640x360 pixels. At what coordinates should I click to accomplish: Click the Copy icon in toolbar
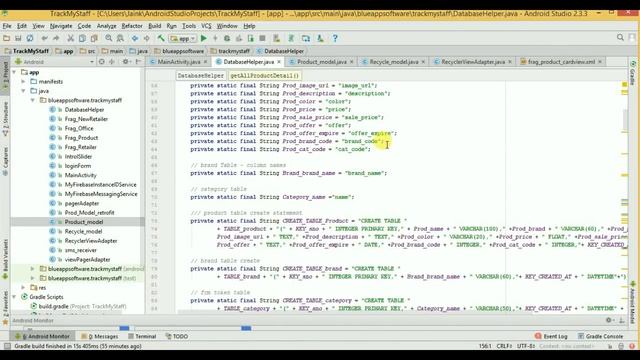82,38
